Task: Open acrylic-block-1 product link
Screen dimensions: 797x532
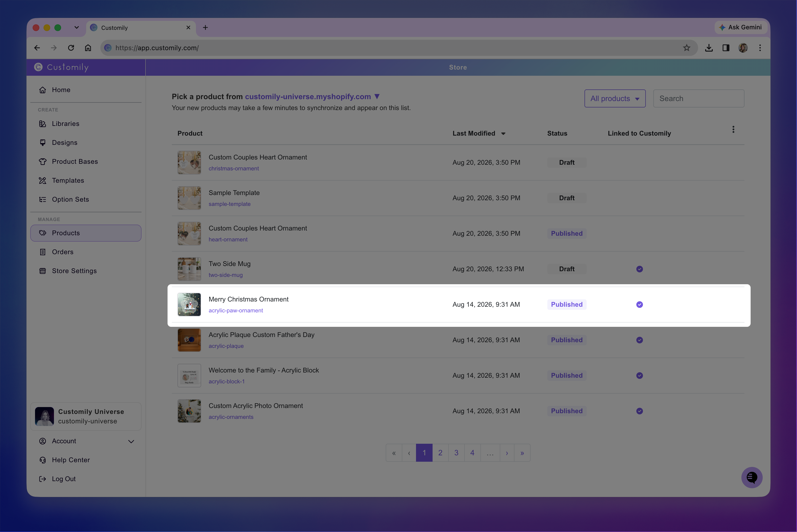Action: 227,382
